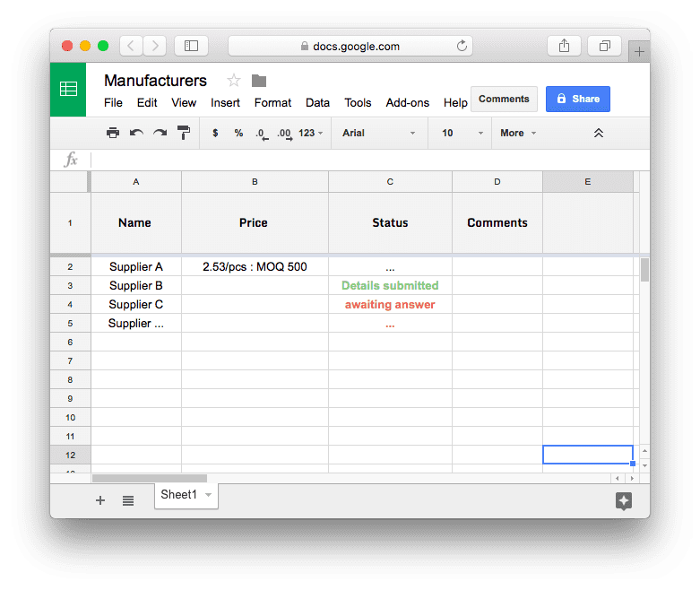Click into the formula bar
Screen dimensions: 700x590
point(368,160)
